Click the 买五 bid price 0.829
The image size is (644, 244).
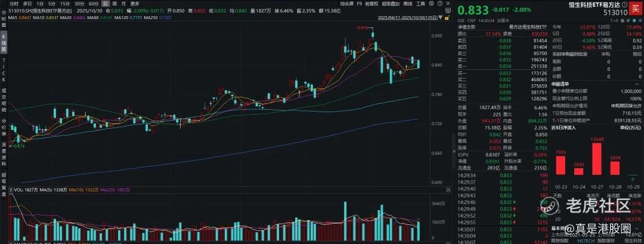click(505, 98)
